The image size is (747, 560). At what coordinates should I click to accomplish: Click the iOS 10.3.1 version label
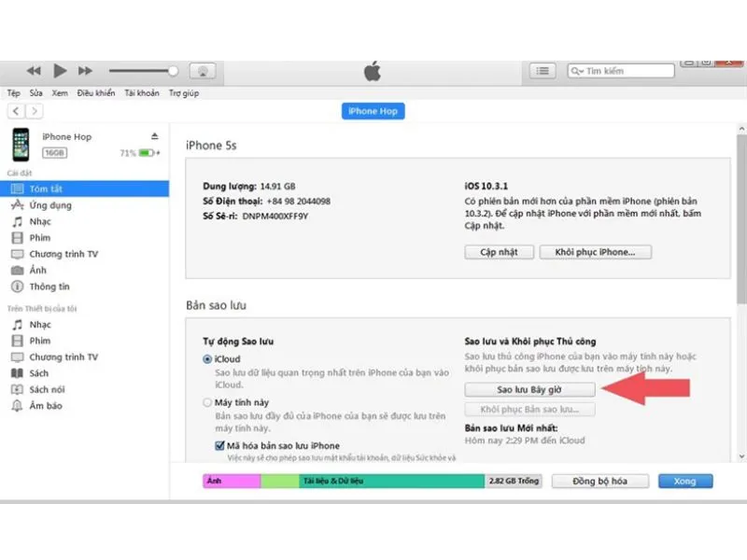486,186
